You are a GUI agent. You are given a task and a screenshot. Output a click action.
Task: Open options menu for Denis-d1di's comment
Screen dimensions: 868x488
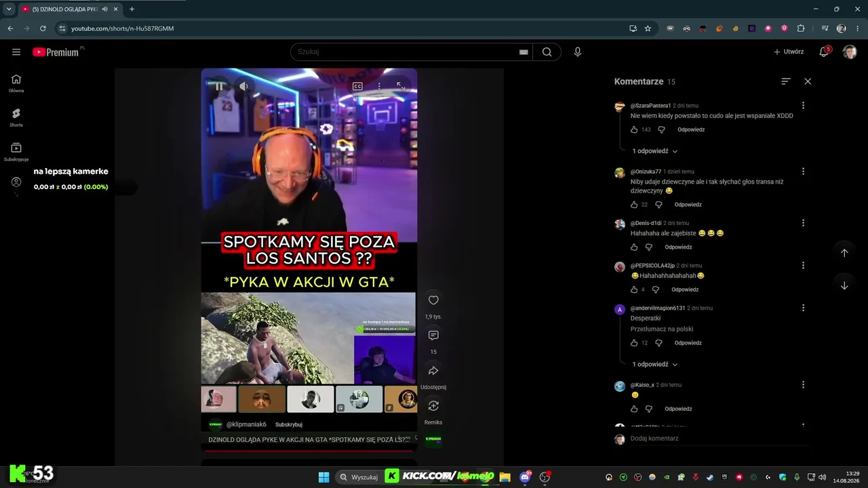803,223
